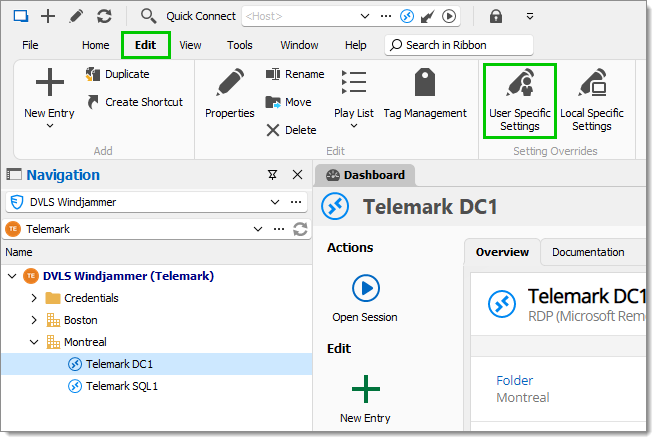Click the lock icon in top toolbar

tap(496, 16)
